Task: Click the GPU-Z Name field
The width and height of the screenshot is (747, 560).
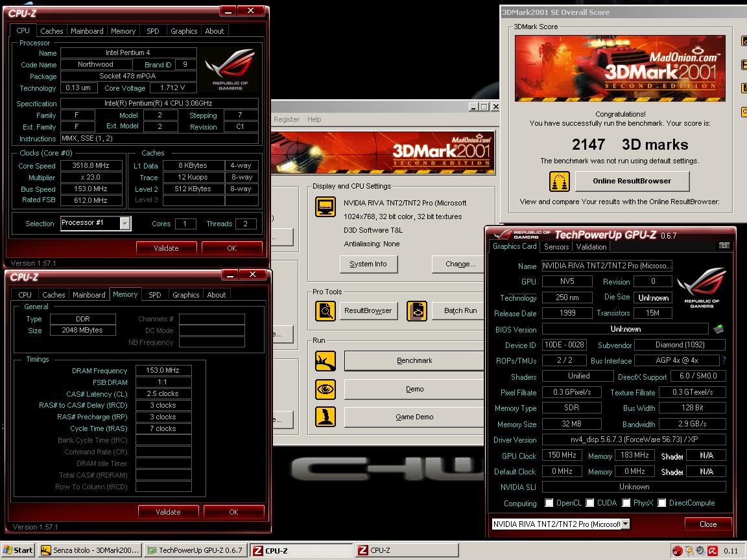Action: coord(608,266)
